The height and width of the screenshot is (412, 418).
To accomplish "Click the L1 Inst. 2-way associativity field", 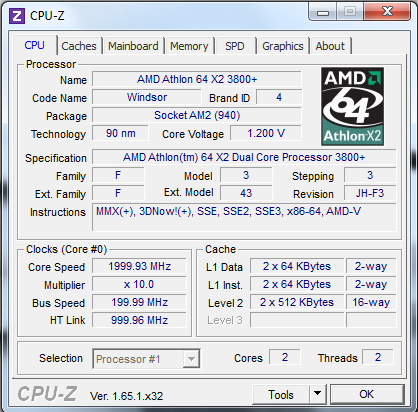I will click(371, 284).
